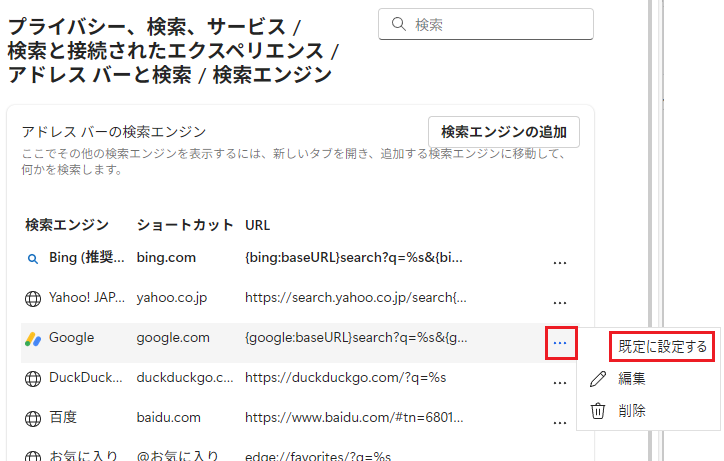Click the Yahoo! JAP... engine name
The image size is (724, 461).
click(87, 297)
